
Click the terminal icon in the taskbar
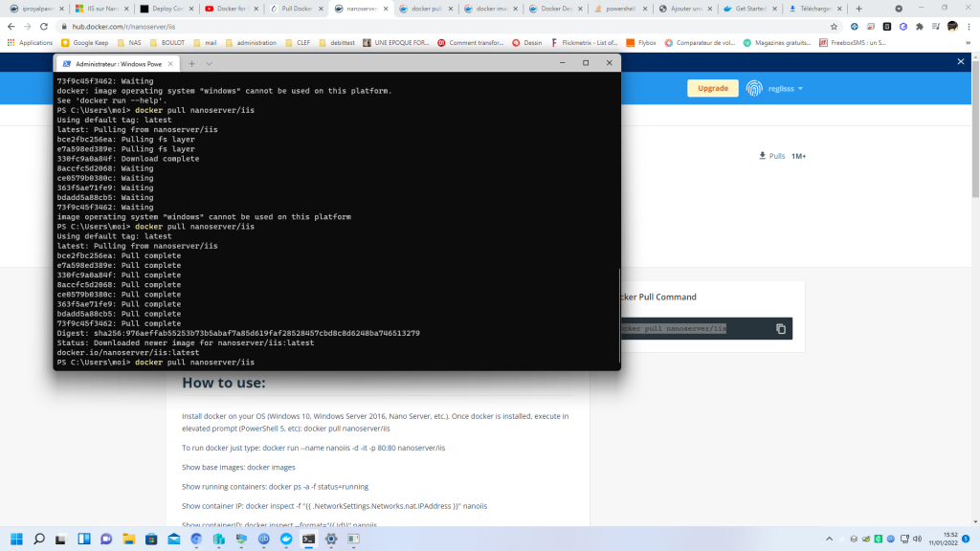click(308, 539)
